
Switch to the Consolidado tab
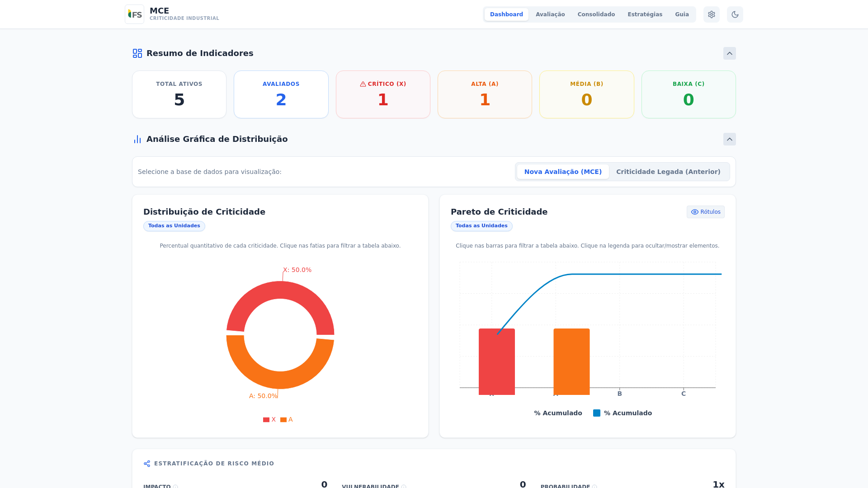coord(596,14)
